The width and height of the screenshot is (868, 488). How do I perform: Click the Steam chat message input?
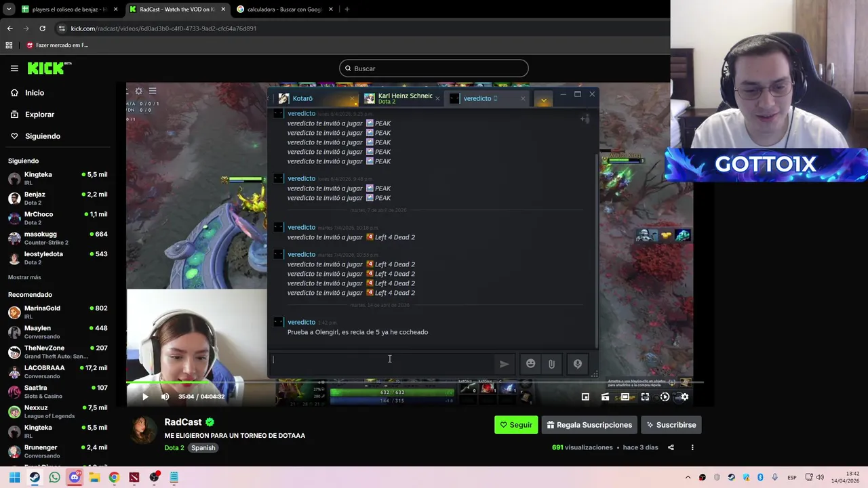(x=381, y=364)
